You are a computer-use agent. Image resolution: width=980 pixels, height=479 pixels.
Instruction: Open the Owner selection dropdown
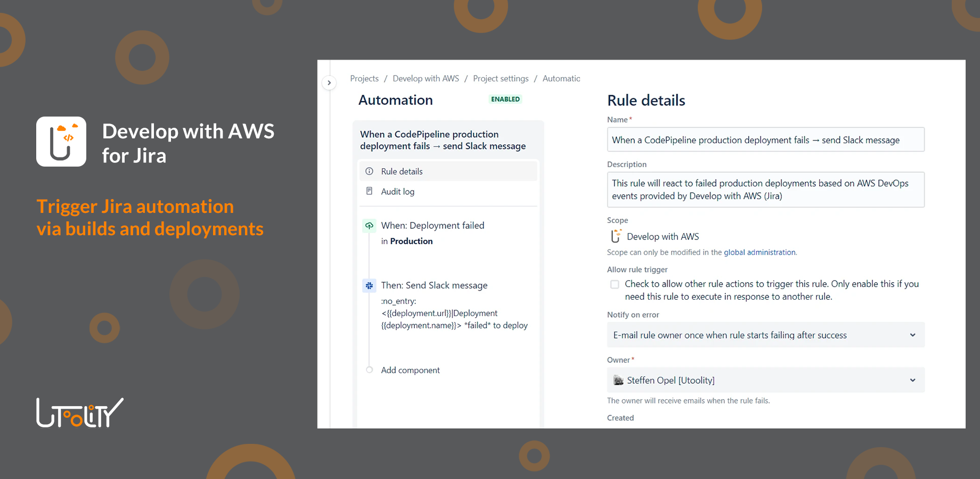tap(913, 380)
